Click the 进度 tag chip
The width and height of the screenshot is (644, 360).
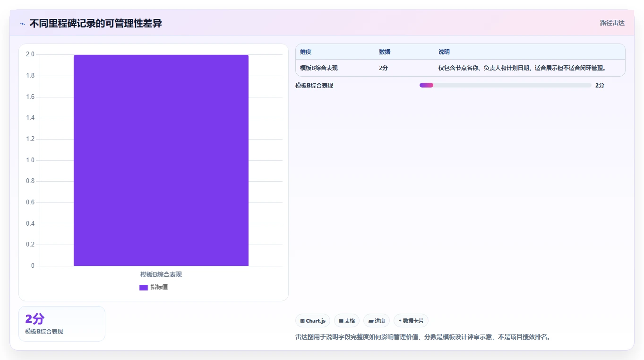(x=377, y=321)
